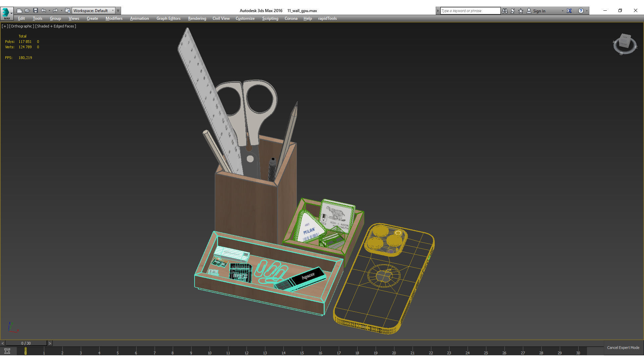The image size is (644, 362).
Task: Click the Open File folder icon
Action: pyautogui.click(x=28, y=11)
